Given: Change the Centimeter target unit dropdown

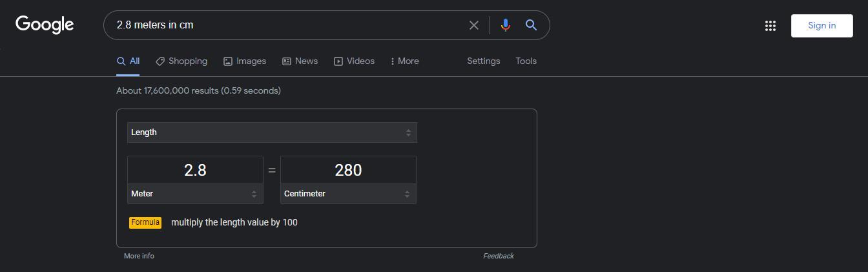Looking at the screenshot, I should coord(348,194).
